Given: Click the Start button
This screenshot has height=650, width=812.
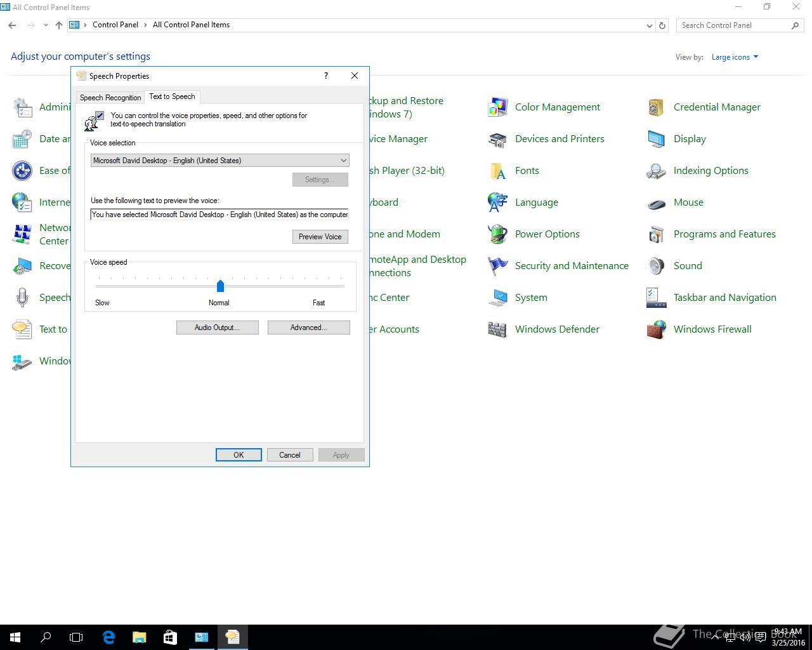Looking at the screenshot, I should pyautogui.click(x=15, y=637).
